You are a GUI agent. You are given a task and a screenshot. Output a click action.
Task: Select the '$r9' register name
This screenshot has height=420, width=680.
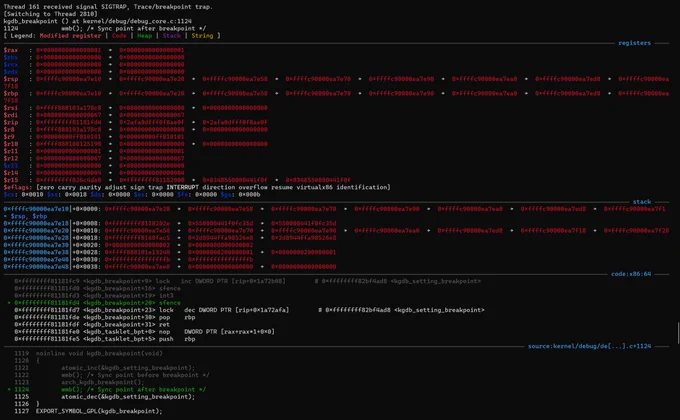[x=9, y=137]
